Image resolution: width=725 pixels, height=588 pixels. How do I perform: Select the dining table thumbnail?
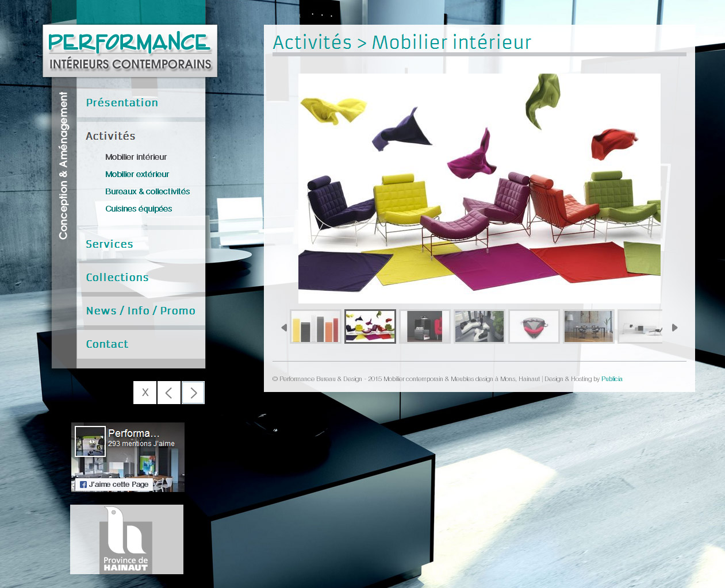click(x=589, y=326)
